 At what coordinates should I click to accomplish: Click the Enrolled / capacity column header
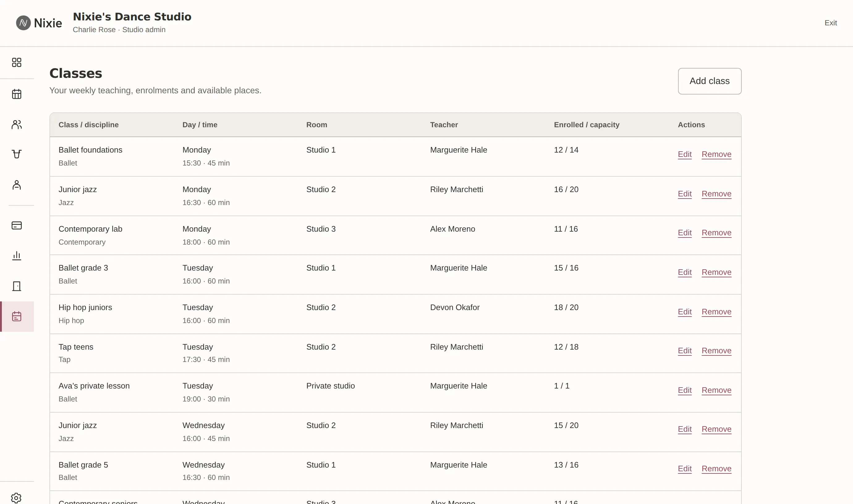587,125
